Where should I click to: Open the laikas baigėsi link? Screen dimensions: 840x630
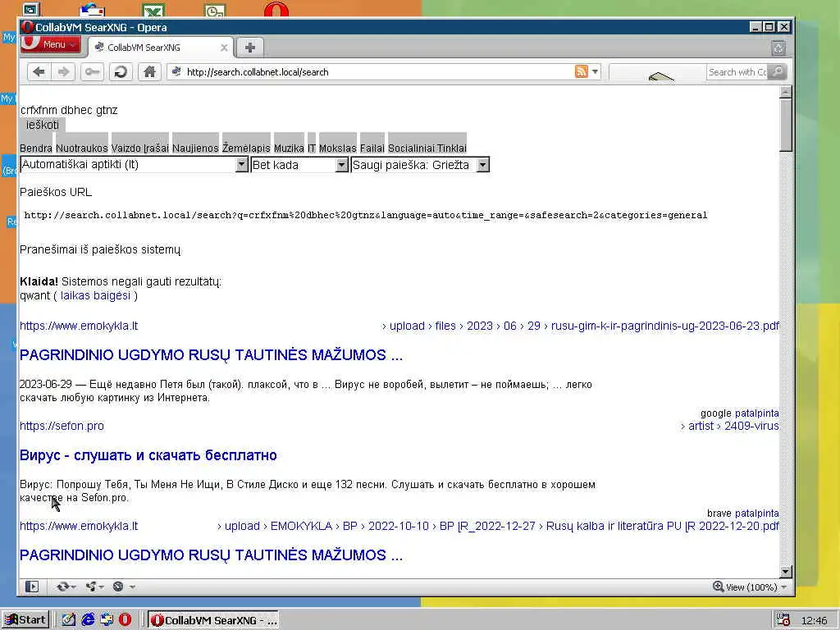(x=95, y=295)
